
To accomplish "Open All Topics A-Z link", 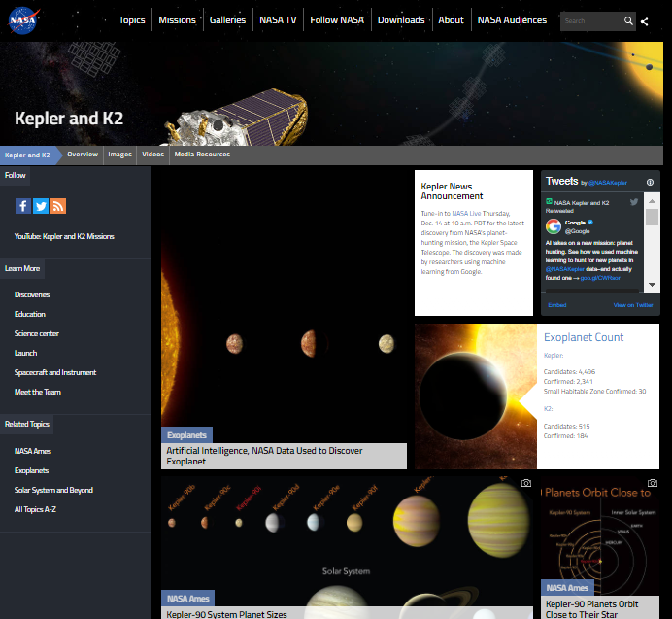I will pyautogui.click(x=35, y=509).
